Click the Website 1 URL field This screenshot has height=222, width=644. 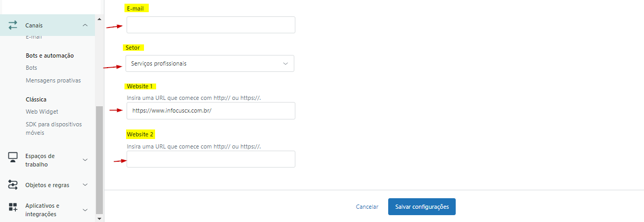point(210,111)
